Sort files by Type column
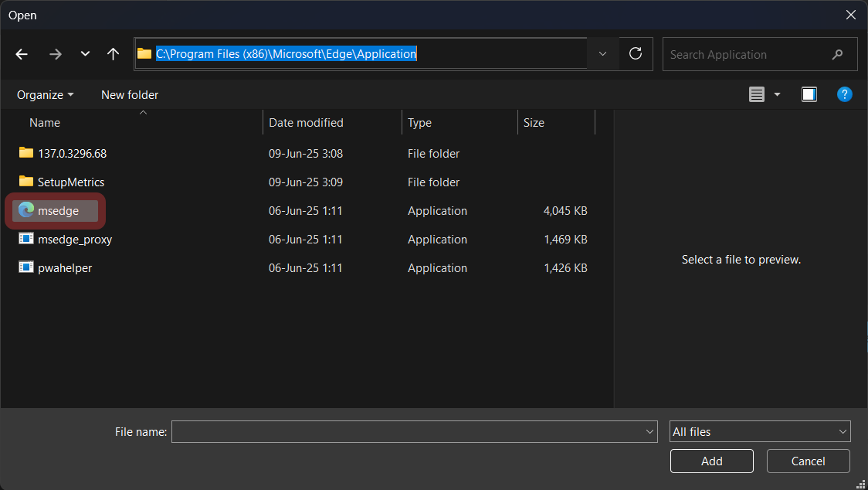Image resolution: width=868 pixels, height=490 pixels. (x=419, y=122)
